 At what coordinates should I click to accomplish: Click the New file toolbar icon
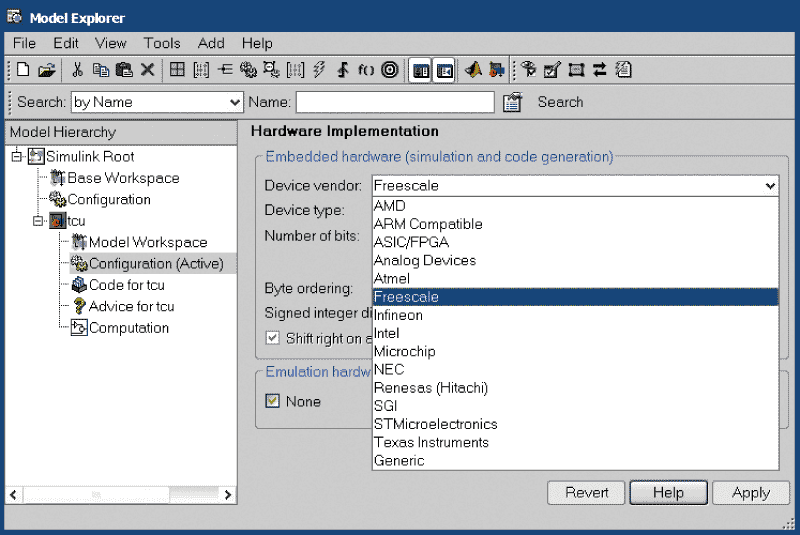pyautogui.click(x=23, y=70)
